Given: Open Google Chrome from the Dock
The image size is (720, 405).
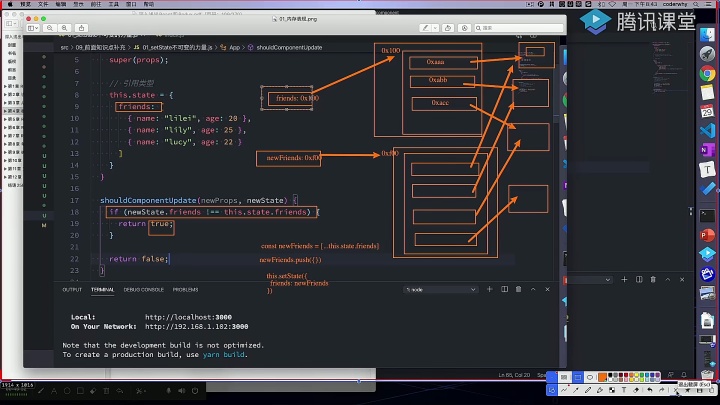Looking at the screenshot, I should pyautogui.click(x=707, y=73).
